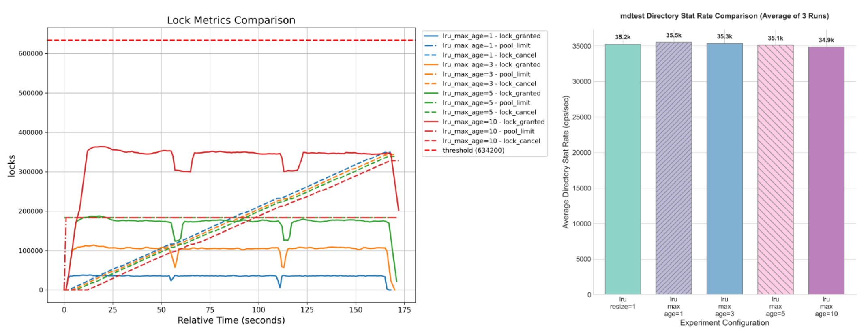The image size is (868, 335).
Task: Select the lru_max_age=1 - pool_limit legend entry
Action: point(486,46)
